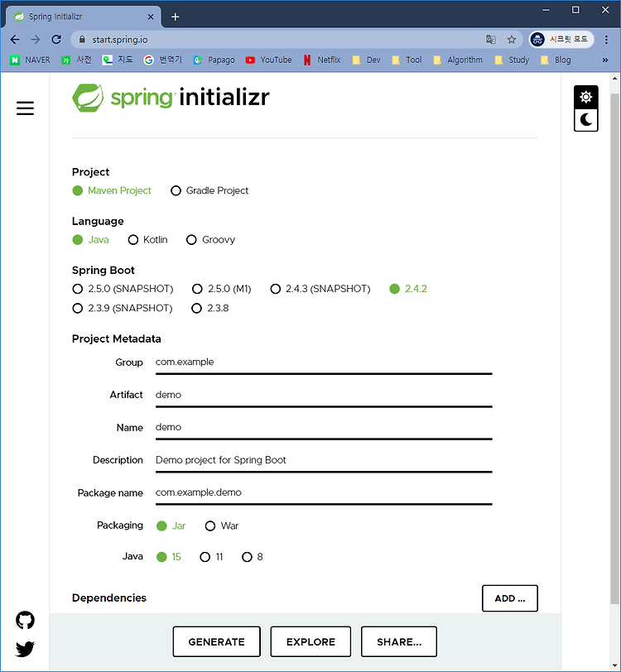This screenshot has height=672, width=621.
Task: Click the SHARE... button
Action: (399, 641)
